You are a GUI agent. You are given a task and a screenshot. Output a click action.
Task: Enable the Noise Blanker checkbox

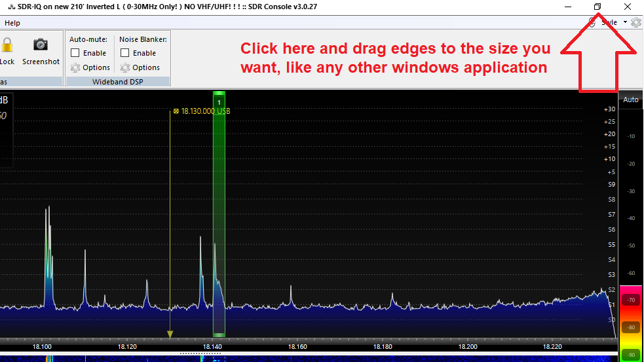coord(125,53)
